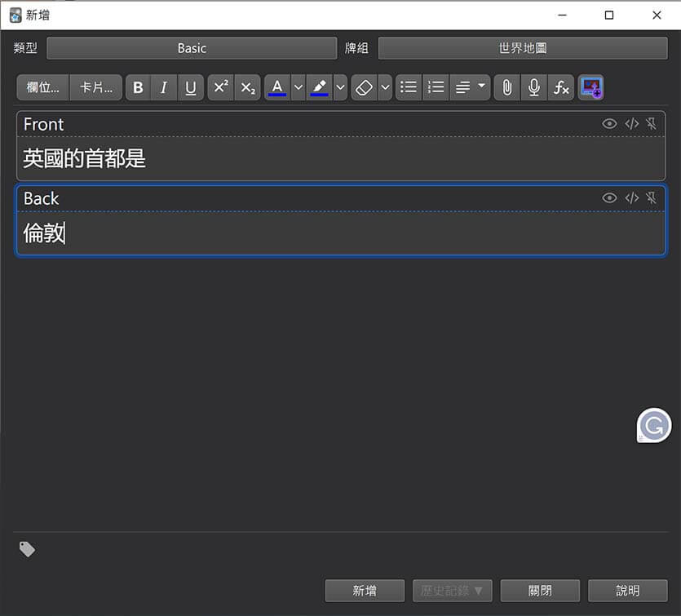Expand remove formatting options dropdown
This screenshot has height=616, width=681.
pyautogui.click(x=385, y=87)
